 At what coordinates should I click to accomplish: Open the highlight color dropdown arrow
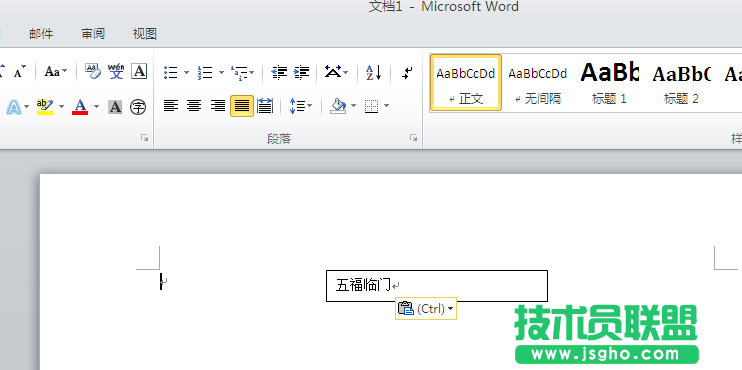62,107
